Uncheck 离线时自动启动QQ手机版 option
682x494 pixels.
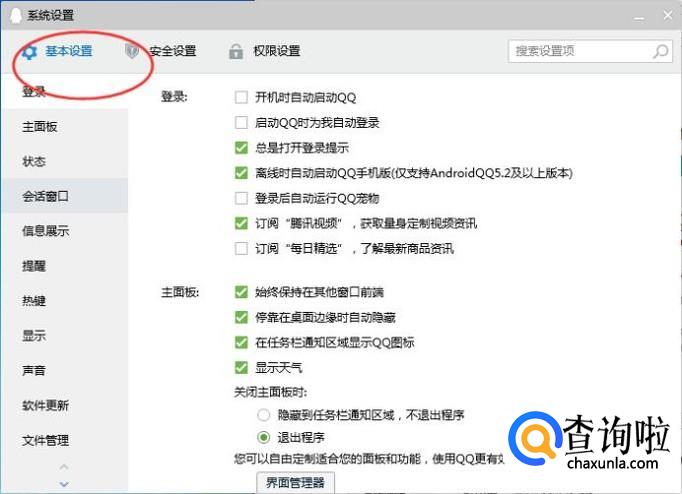point(241,173)
